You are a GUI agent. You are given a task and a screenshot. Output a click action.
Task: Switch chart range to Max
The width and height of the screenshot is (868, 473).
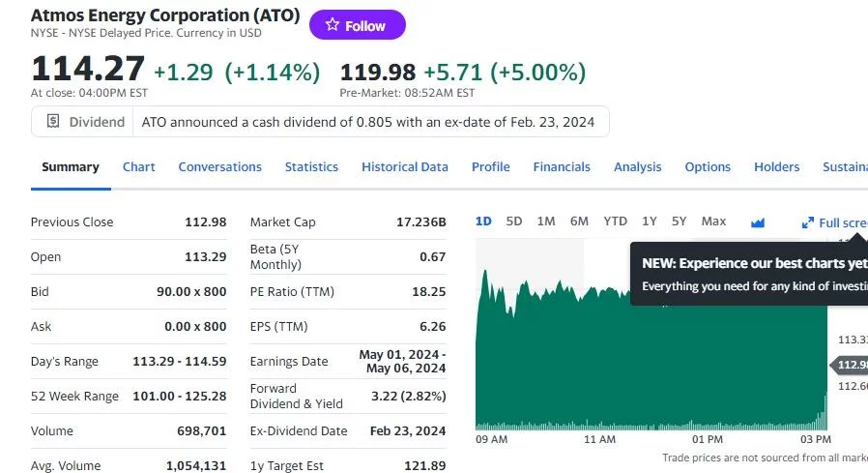(713, 222)
